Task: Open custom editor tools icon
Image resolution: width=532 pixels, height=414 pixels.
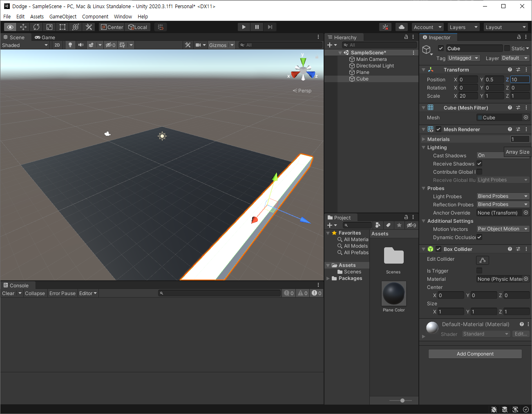Action: (x=89, y=27)
